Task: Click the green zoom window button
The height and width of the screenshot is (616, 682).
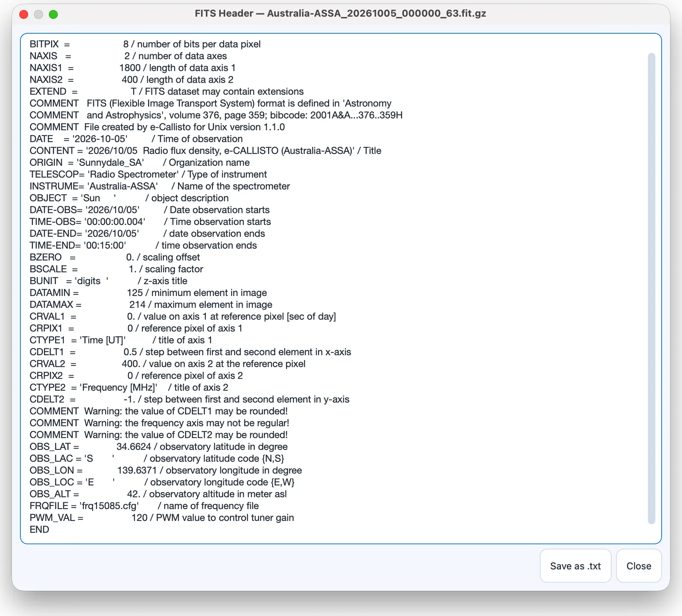Action: [53, 14]
